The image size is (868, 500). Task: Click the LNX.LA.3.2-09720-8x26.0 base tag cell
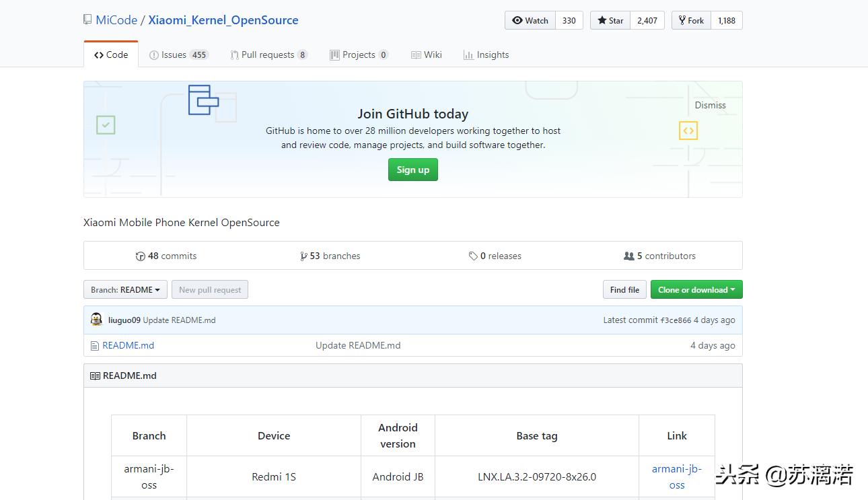point(537,476)
